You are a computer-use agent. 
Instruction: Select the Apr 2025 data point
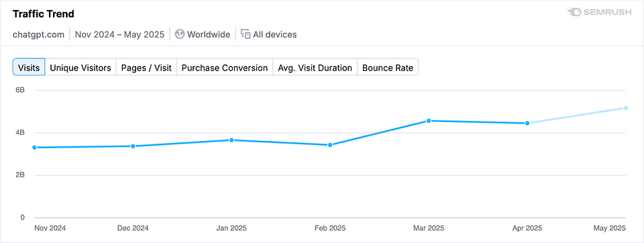(527, 123)
